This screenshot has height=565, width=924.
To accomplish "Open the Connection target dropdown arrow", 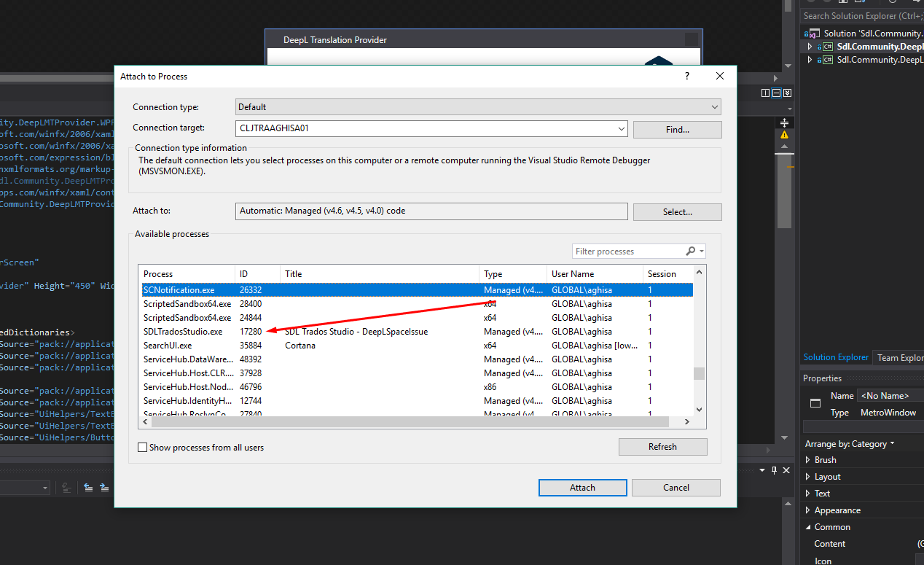I will pos(621,129).
